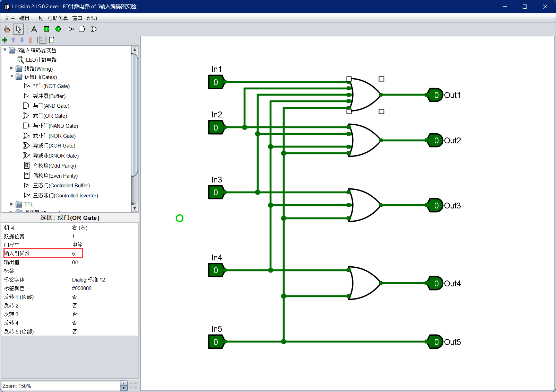Toggle 反转 5 (底部) value

point(104,331)
